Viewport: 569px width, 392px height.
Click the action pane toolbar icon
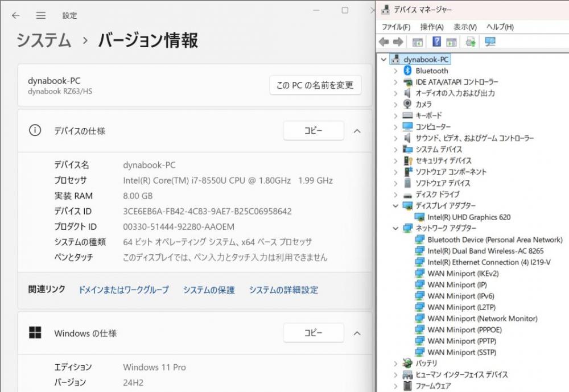(451, 42)
